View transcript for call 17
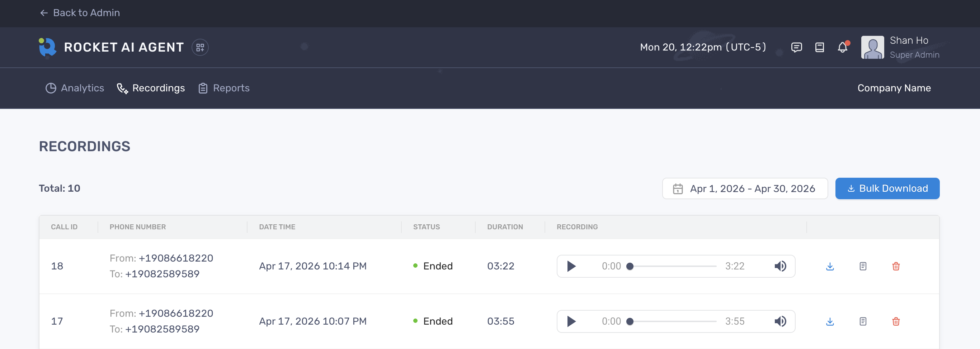Image resolution: width=980 pixels, height=349 pixels. pyautogui.click(x=863, y=322)
